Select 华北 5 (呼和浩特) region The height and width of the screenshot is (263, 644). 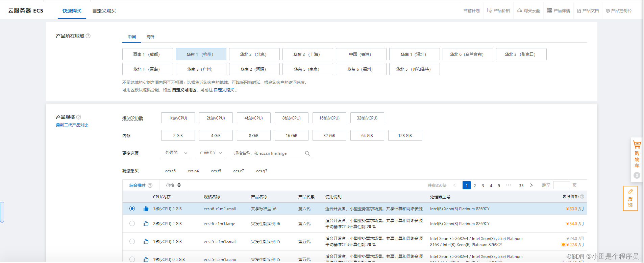(415, 69)
